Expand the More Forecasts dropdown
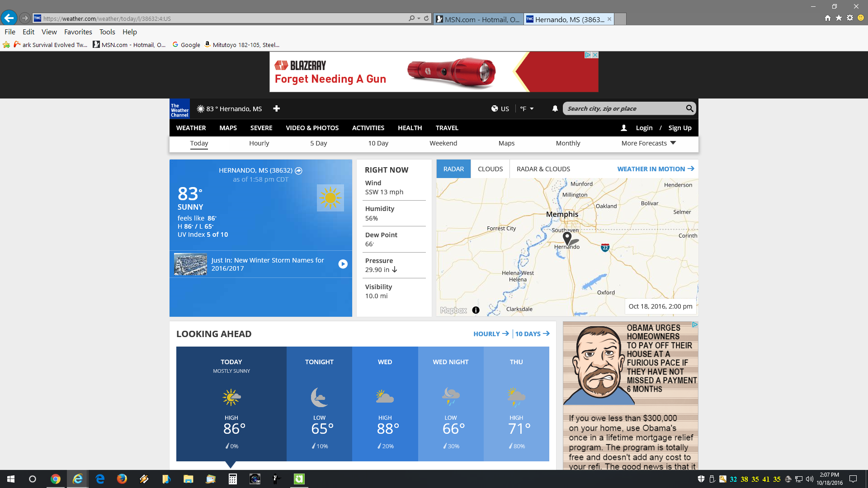 [648, 143]
